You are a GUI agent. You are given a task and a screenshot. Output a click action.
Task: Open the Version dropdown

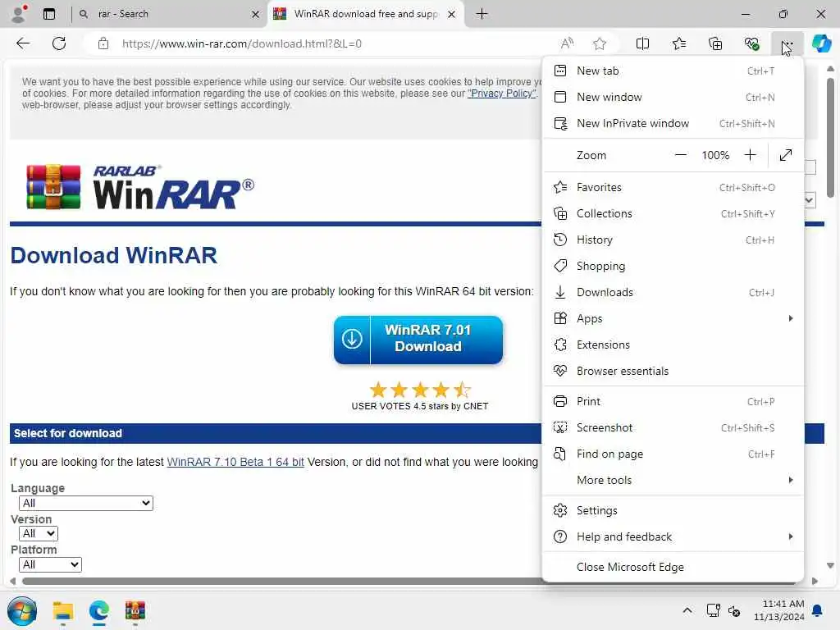point(39,533)
